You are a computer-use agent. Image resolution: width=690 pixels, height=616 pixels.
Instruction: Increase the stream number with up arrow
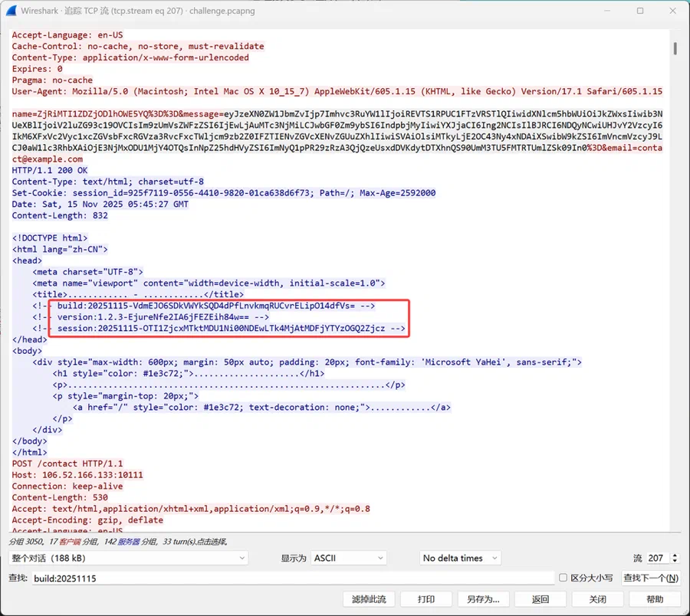click(675, 555)
